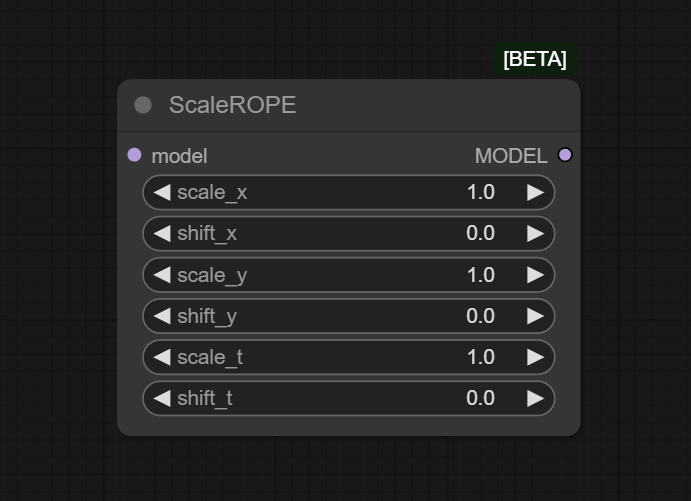Increase shift_y with right arrow
691x501 pixels.
[535, 316]
